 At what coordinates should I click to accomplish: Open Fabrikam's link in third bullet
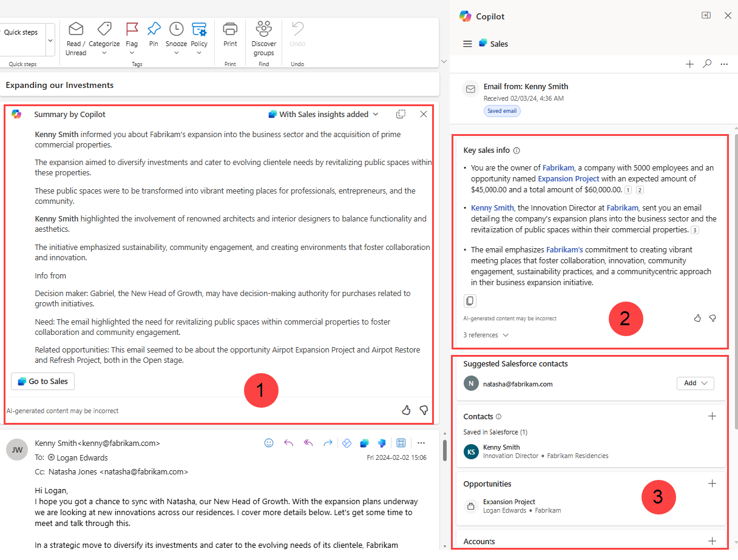[564, 249]
